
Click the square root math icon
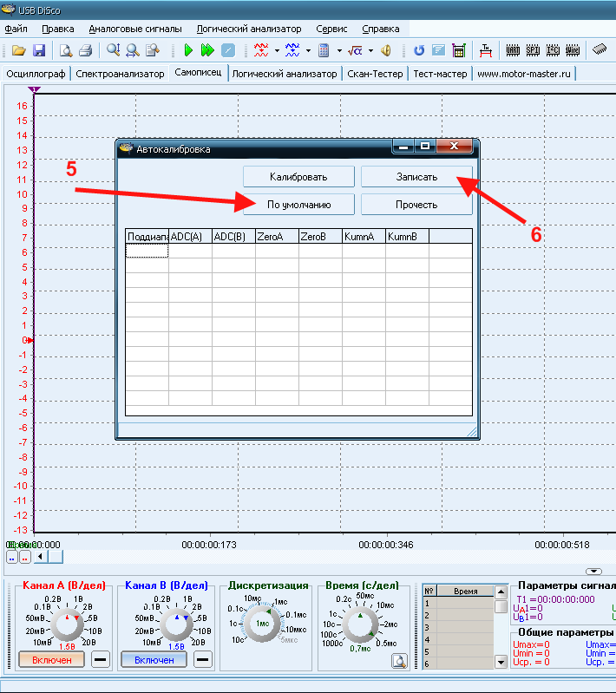(x=355, y=51)
